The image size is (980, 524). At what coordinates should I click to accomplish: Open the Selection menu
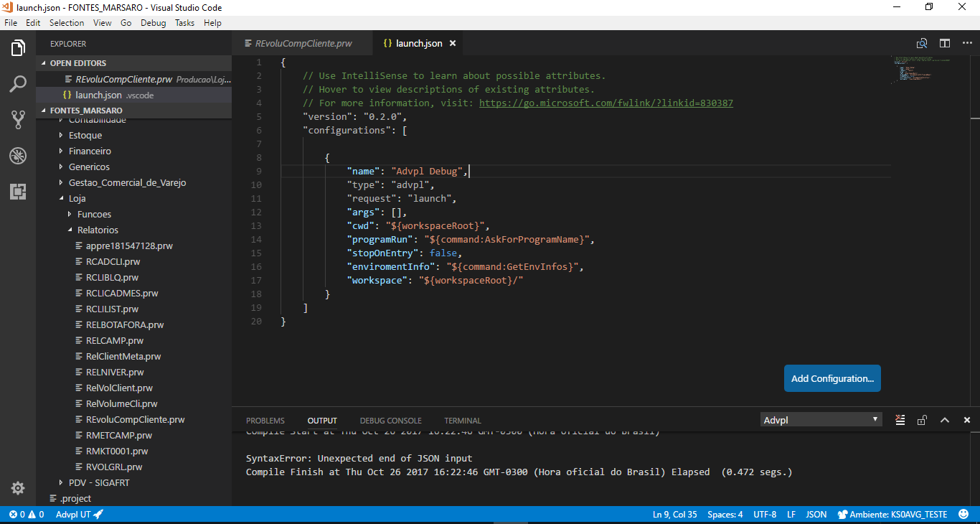[67, 23]
